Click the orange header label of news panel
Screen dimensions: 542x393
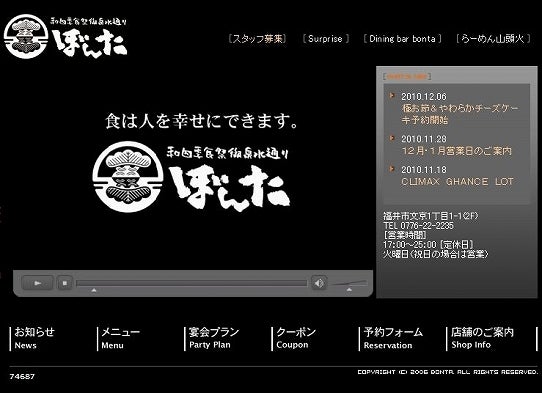[x=407, y=76]
